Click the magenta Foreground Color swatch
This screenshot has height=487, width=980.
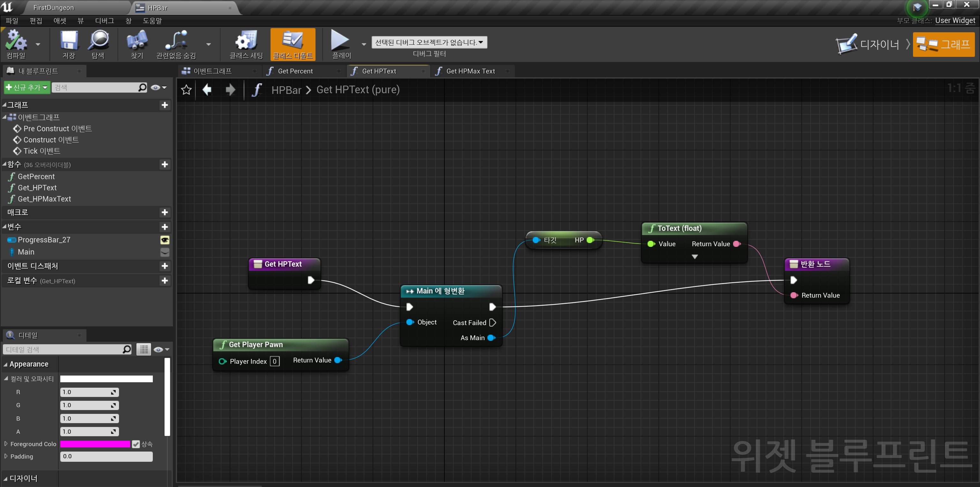(x=95, y=444)
